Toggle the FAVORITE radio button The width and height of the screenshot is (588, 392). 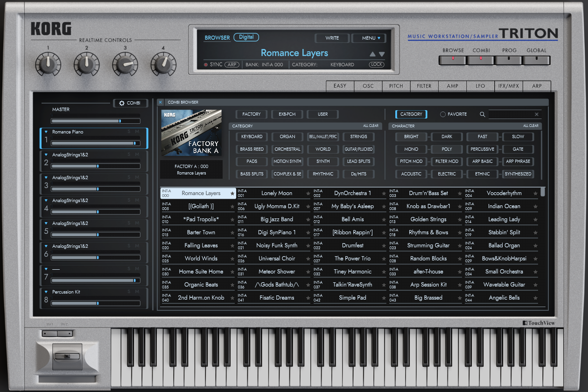[x=443, y=114]
